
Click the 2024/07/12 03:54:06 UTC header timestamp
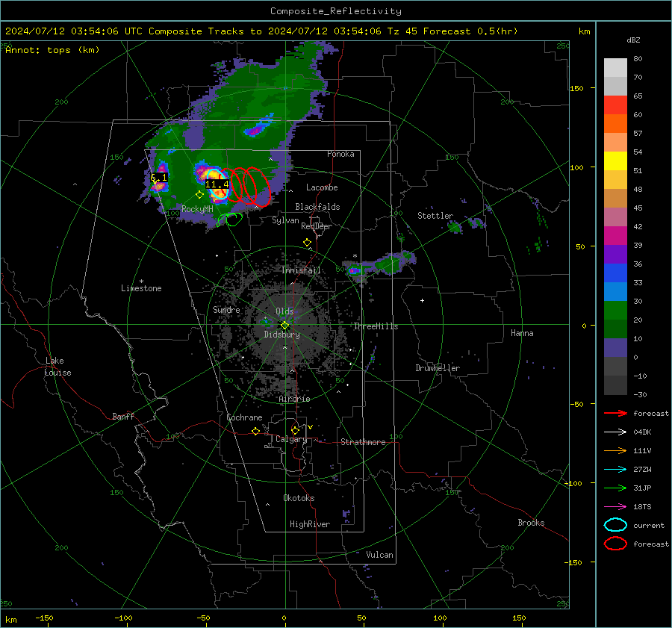73,31
